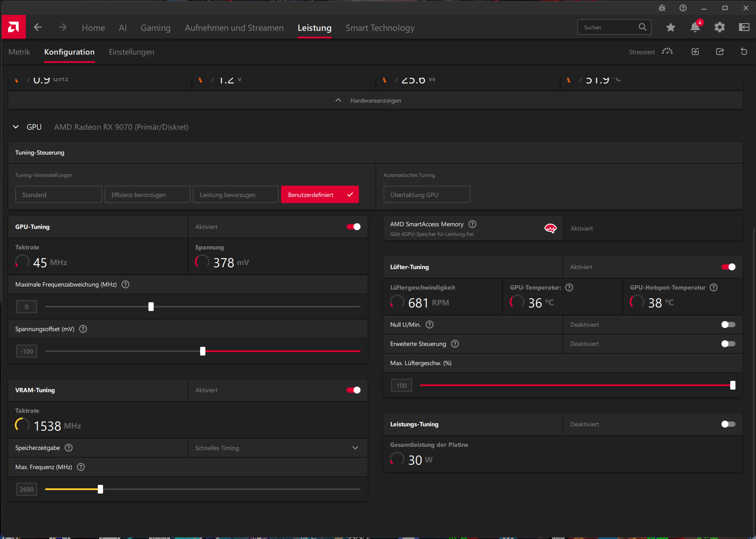Screen dimensions: 756x539
Task: Select the Standard tuning preset
Action: pyautogui.click(x=59, y=194)
